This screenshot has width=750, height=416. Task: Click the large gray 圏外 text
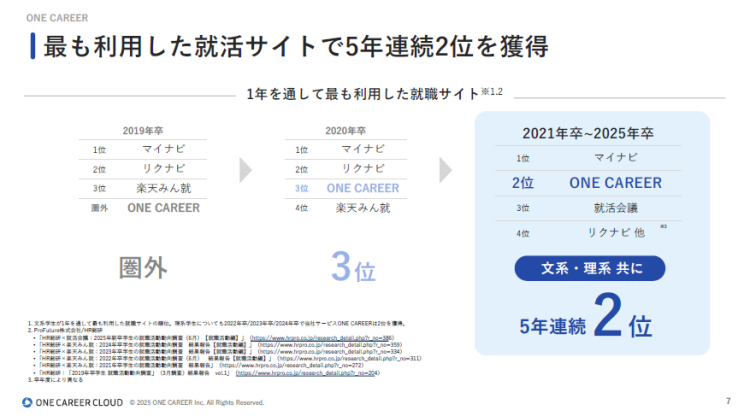pyautogui.click(x=143, y=268)
